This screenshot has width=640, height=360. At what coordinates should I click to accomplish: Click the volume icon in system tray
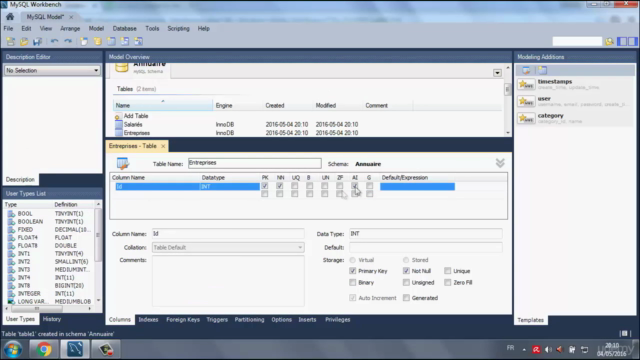pos(548,349)
